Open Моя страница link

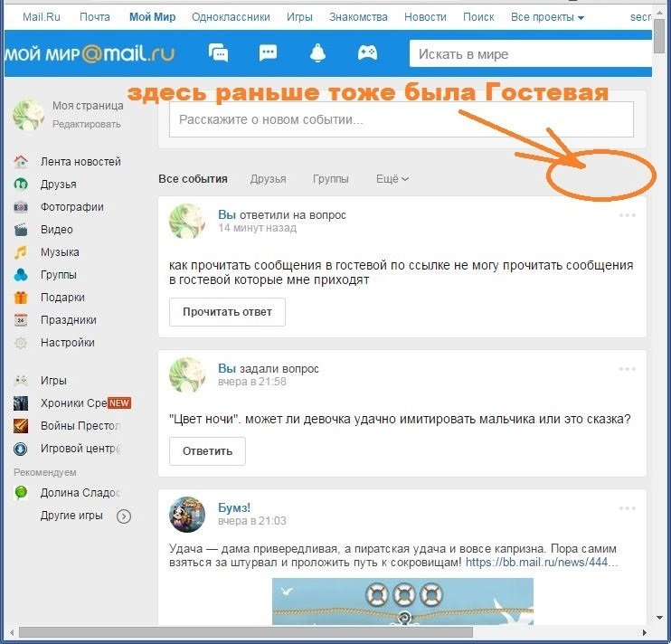88,106
